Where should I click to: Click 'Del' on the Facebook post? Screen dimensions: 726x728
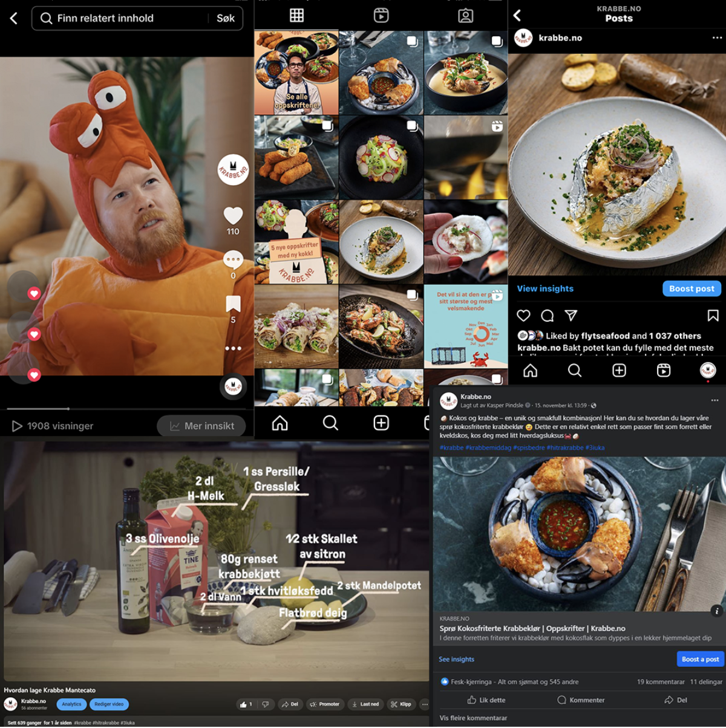pyautogui.click(x=676, y=700)
